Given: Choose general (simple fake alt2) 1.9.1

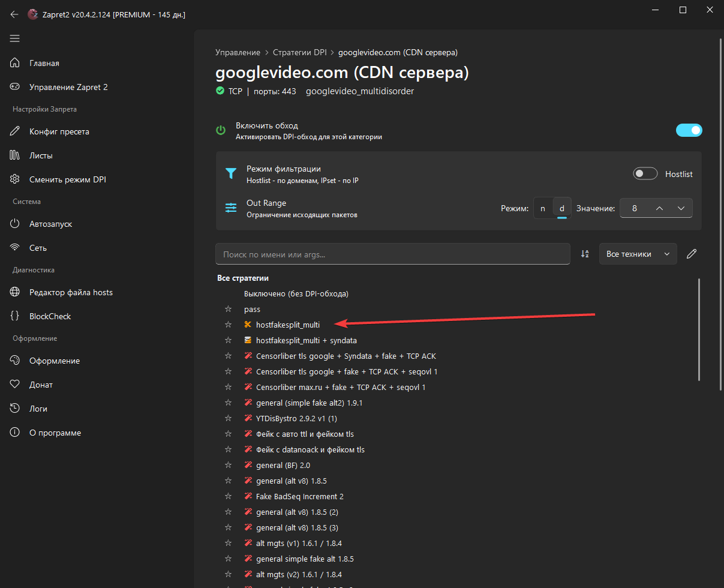Looking at the screenshot, I should 310,403.
